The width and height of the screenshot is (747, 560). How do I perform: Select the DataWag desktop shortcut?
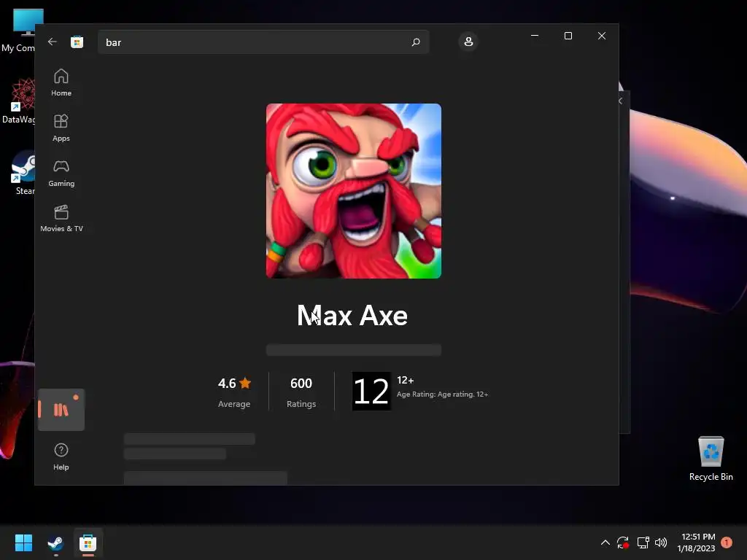click(20, 101)
